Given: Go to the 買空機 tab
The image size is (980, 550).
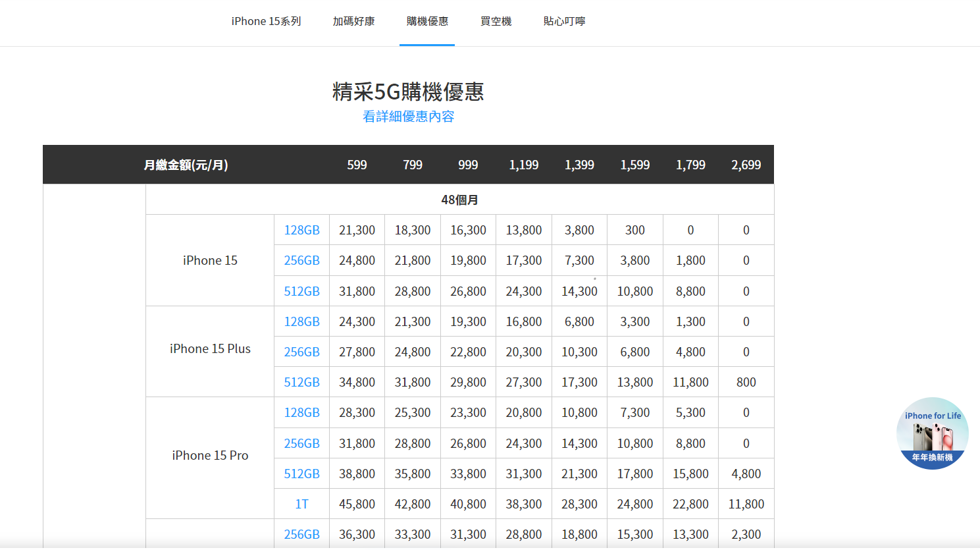Looking at the screenshot, I should (496, 21).
